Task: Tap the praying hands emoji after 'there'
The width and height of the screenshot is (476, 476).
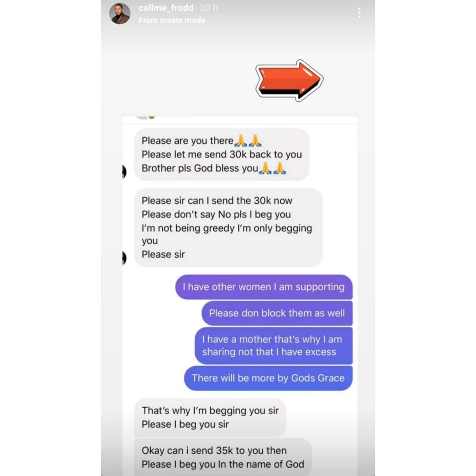Action: [x=249, y=140]
